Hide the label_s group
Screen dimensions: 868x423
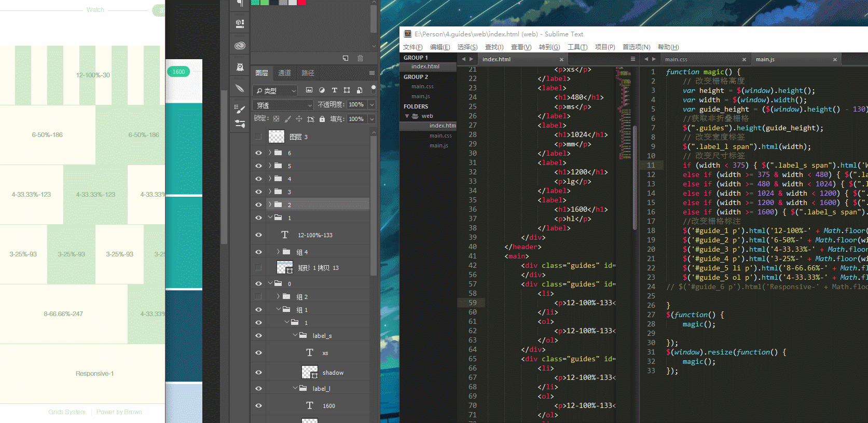(x=258, y=336)
